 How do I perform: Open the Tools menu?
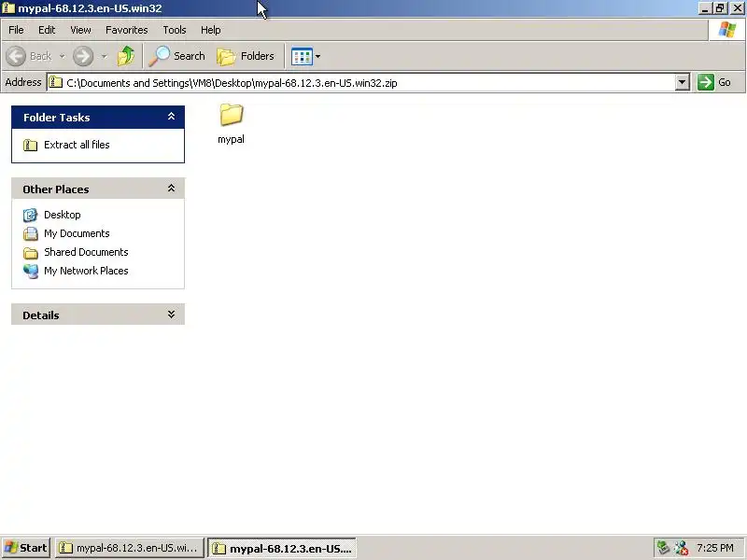click(175, 30)
